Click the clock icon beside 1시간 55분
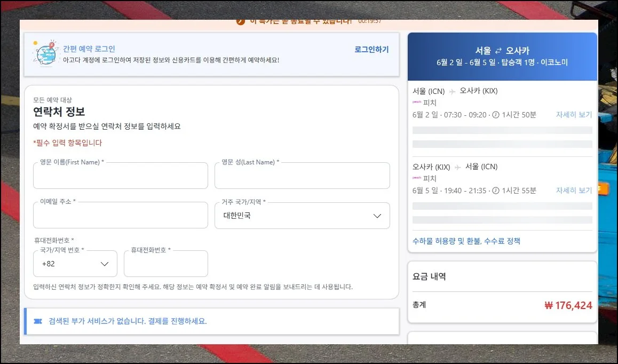This screenshot has height=364, width=618. point(496,191)
